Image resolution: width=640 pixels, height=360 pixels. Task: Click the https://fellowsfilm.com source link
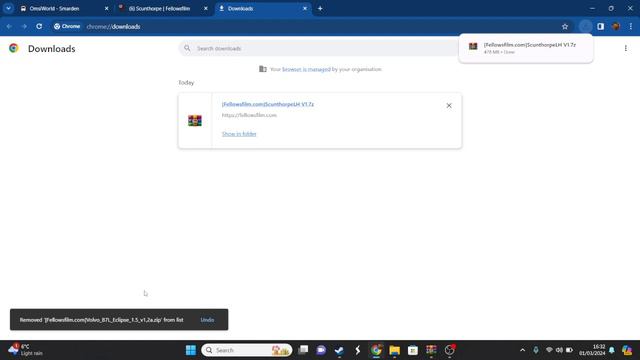[x=249, y=115]
